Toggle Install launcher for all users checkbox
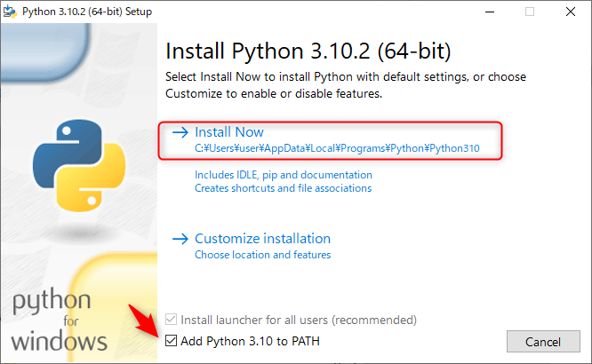 tap(171, 320)
